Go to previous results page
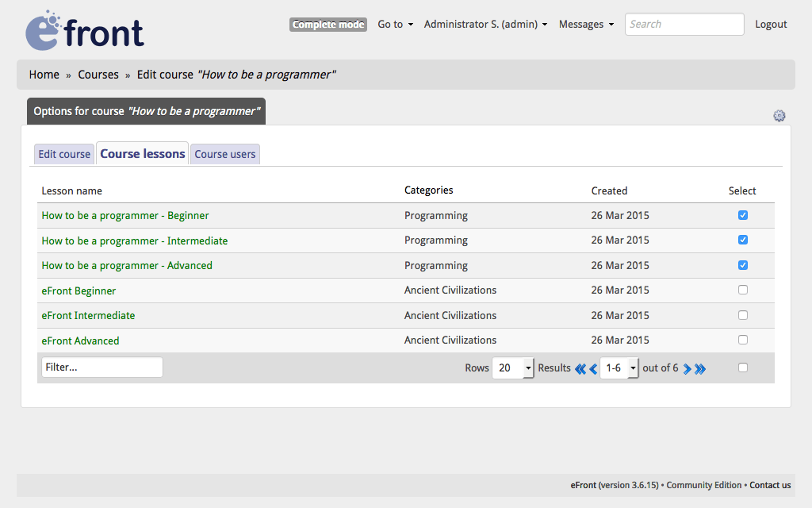812x508 pixels. (x=593, y=368)
